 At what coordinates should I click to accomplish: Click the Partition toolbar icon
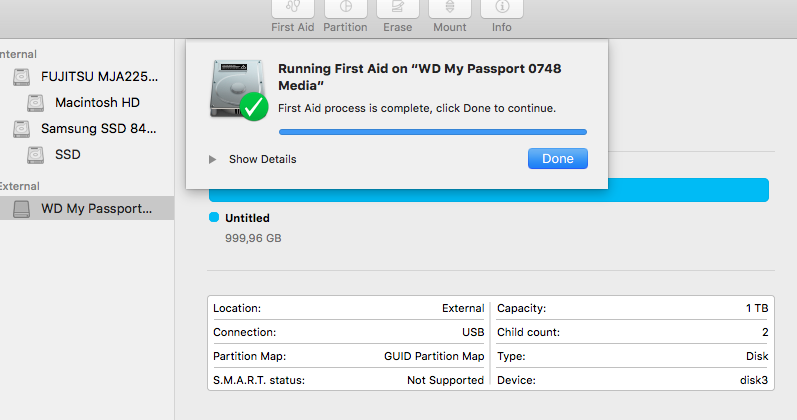pos(345,8)
